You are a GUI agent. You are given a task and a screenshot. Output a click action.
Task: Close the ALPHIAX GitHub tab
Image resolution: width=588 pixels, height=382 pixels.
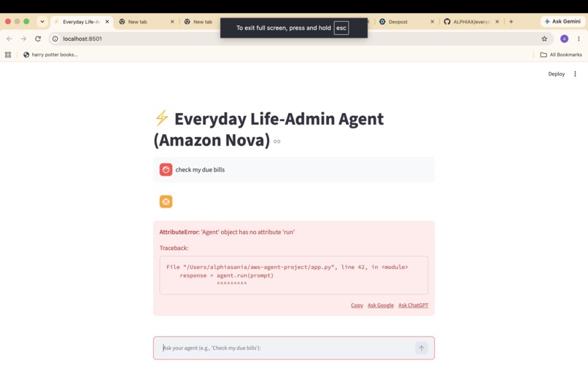point(497,22)
